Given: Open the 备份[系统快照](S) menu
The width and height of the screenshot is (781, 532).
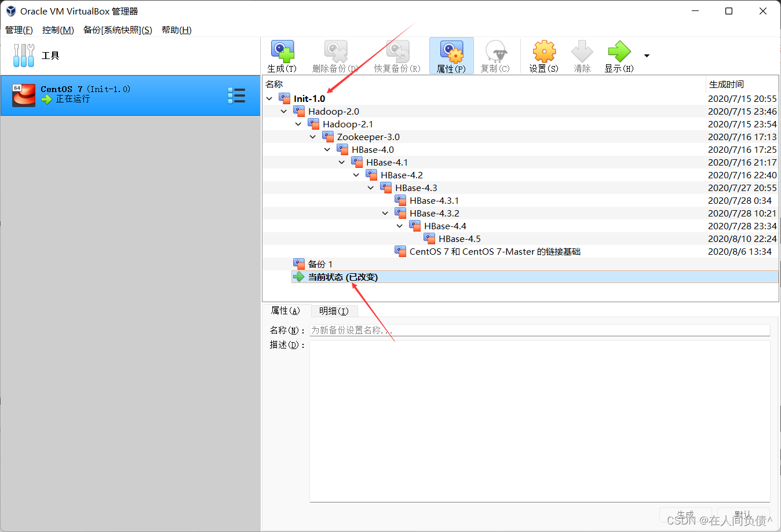Looking at the screenshot, I should 118,30.
